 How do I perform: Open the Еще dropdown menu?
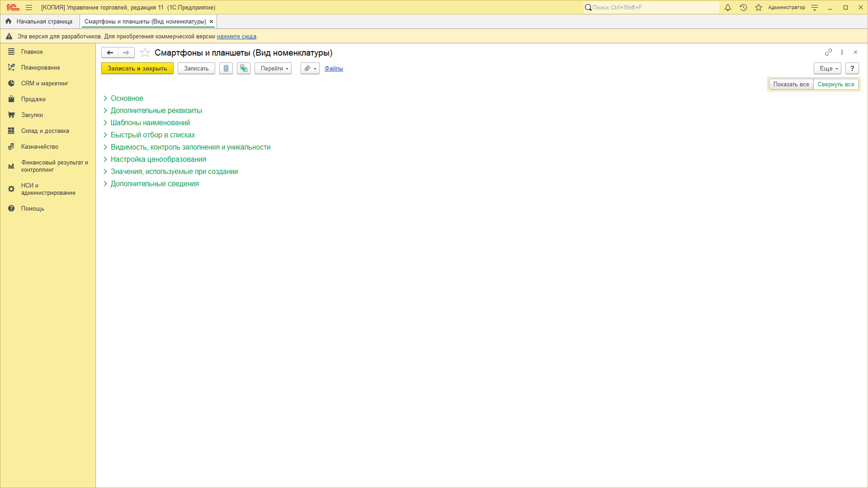point(827,68)
